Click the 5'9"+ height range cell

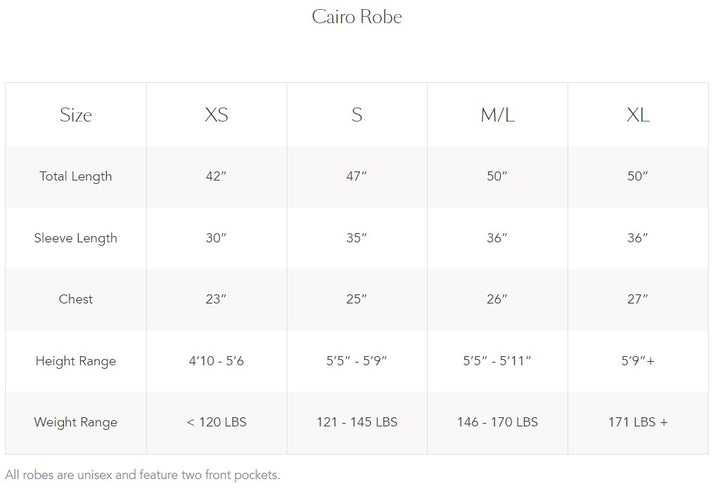[x=638, y=361]
